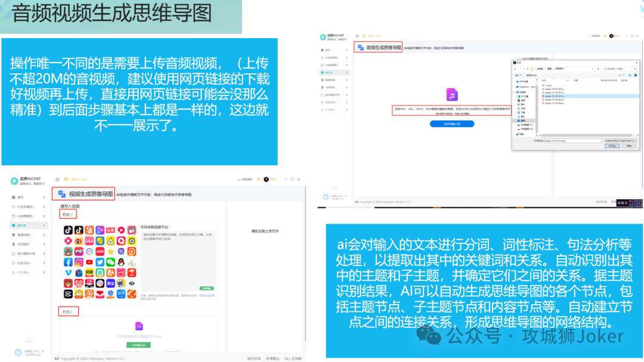This screenshot has height=362, width=644.
Task: Tick the checkbox above the file dialog in audio window
Action: [519, 59]
